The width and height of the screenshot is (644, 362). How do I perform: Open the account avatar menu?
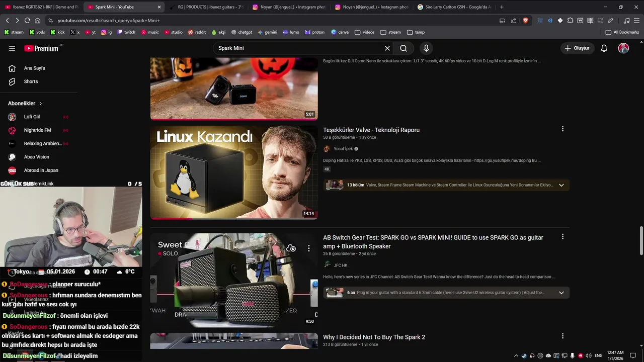point(623,48)
